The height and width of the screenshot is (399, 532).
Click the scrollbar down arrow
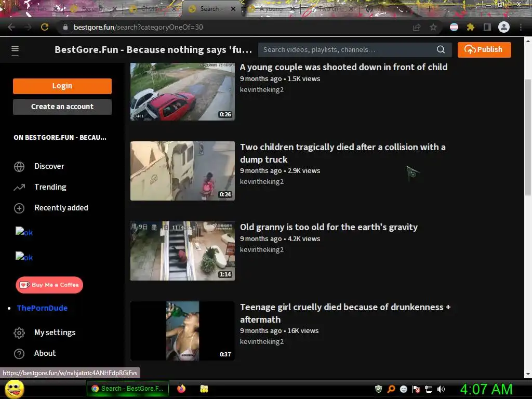[x=528, y=374]
